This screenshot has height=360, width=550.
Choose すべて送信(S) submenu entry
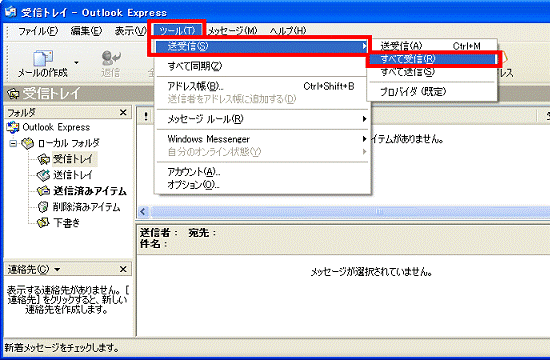(432, 72)
